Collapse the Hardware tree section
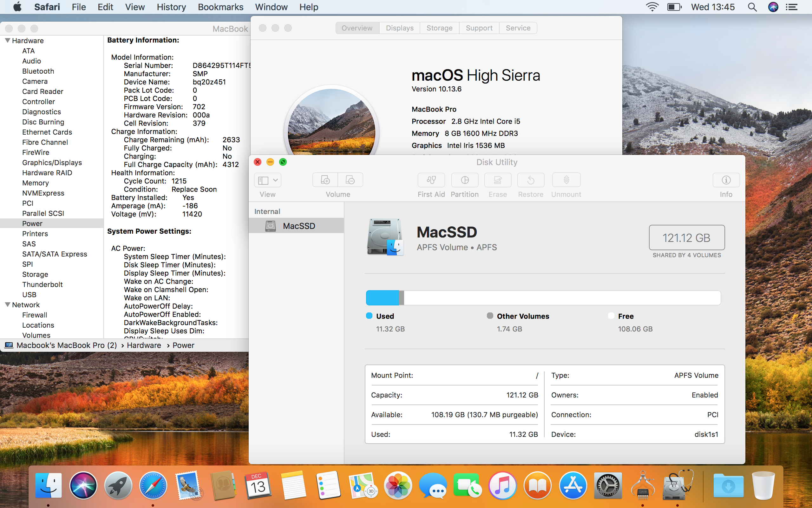This screenshot has height=508, width=812. 7,40
